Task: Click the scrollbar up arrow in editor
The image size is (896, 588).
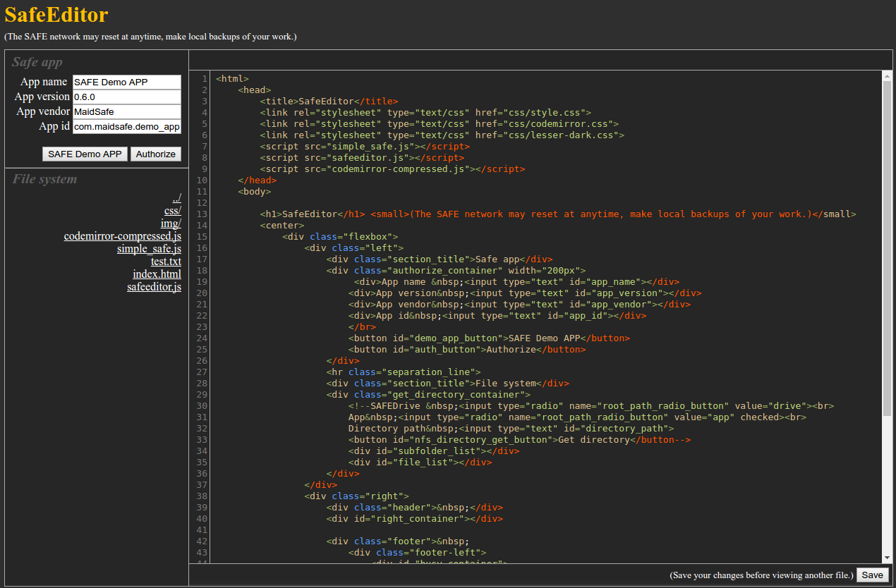Action: [888, 75]
